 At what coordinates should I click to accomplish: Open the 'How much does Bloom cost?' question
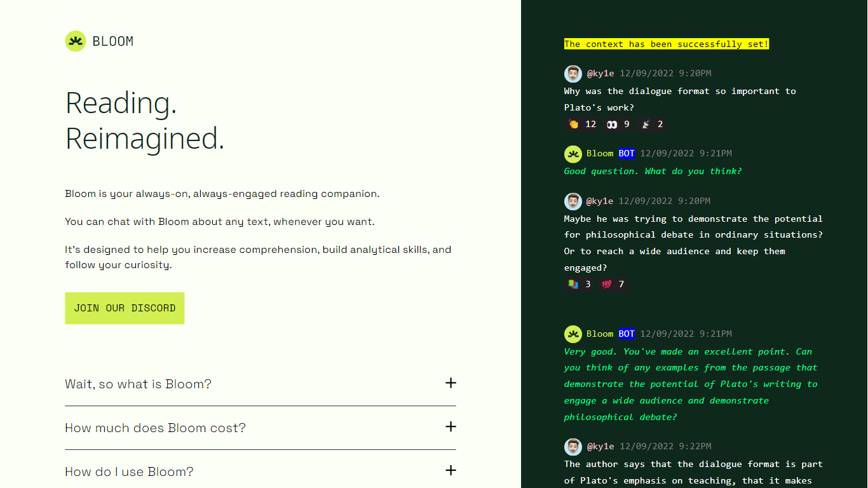(261, 428)
